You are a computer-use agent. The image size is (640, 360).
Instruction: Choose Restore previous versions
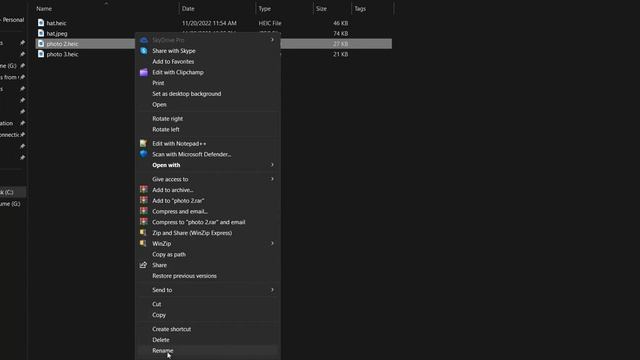[184, 276]
